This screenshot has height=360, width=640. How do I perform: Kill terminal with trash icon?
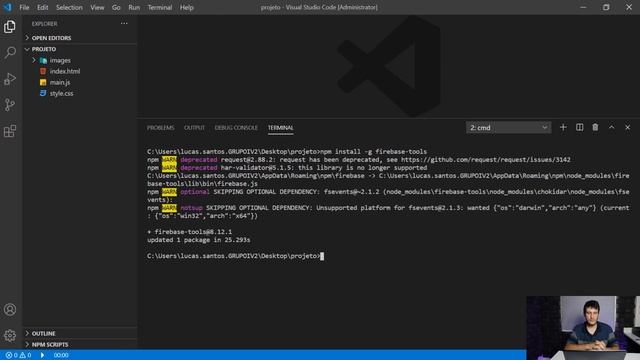[595, 127]
